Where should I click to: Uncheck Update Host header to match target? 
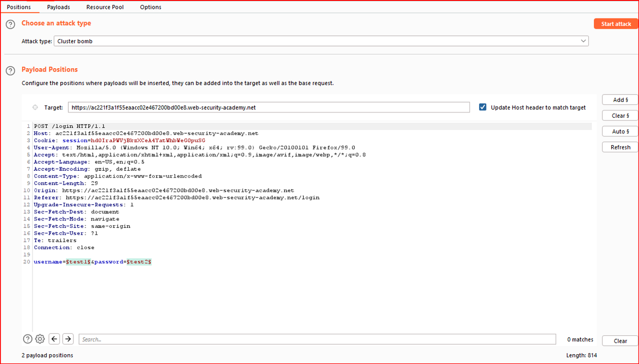pyautogui.click(x=482, y=107)
